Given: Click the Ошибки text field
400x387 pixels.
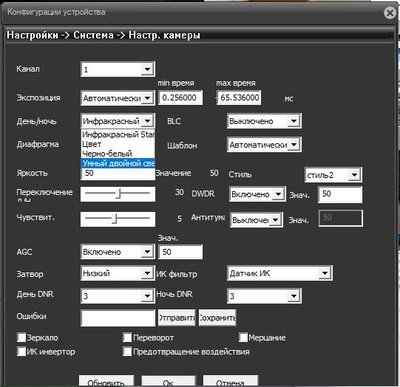Looking at the screenshot, I should pyautogui.click(x=118, y=318).
